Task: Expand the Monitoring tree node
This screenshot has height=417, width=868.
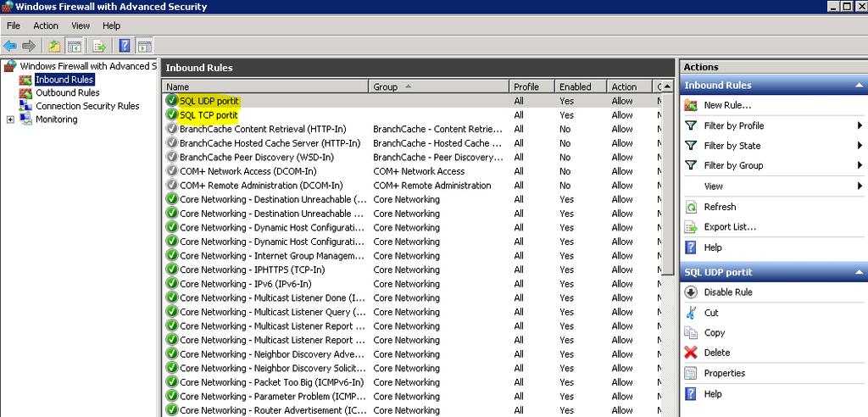Action: point(10,120)
